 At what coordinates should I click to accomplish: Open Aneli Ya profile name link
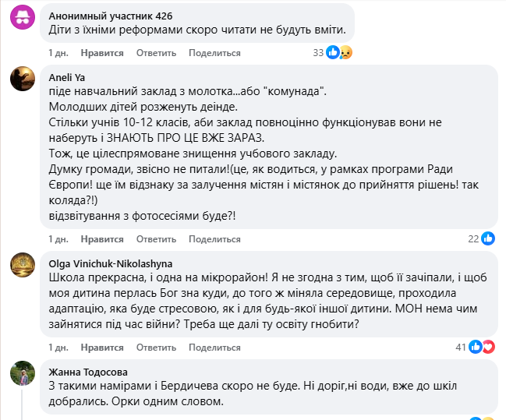point(67,77)
